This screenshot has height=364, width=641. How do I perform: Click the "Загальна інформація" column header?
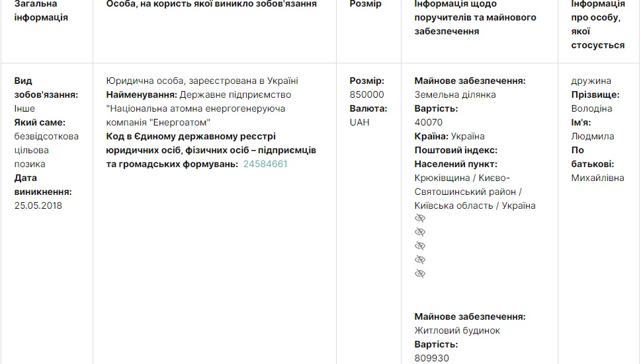coord(41,11)
